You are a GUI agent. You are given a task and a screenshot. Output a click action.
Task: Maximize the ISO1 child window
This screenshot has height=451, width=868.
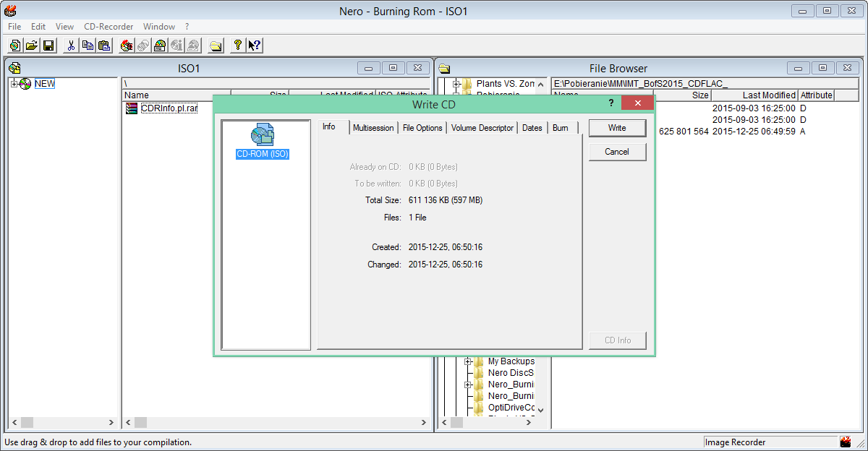pos(393,68)
